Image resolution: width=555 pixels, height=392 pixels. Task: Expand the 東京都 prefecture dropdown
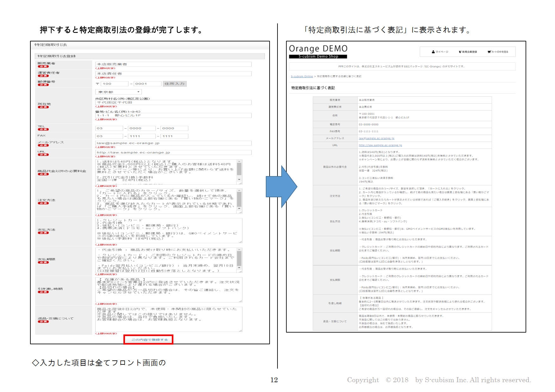pos(118,92)
